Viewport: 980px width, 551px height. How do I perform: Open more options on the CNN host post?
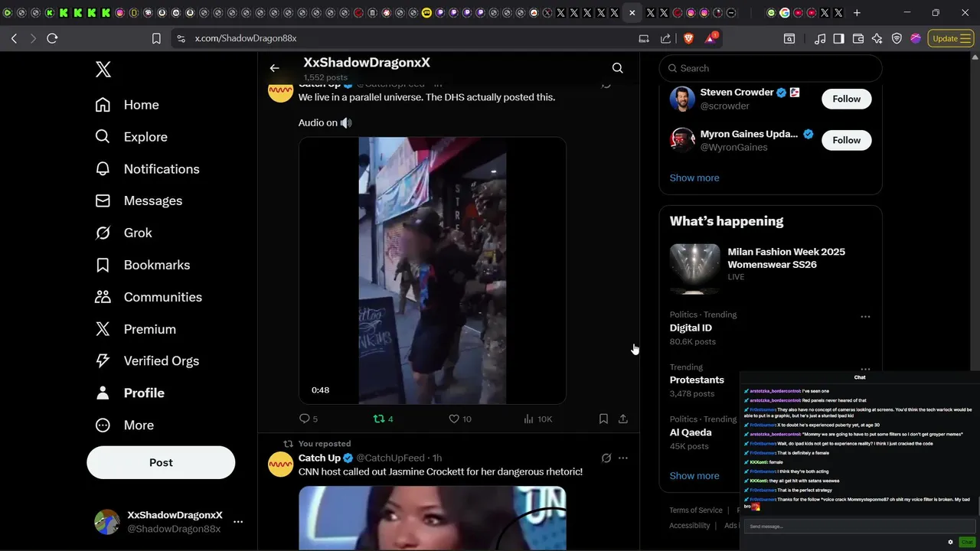(x=623, y=458)
